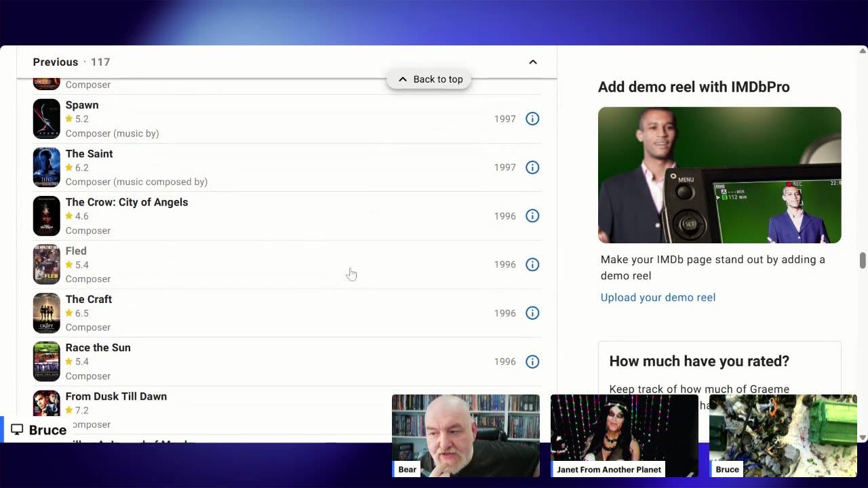Click the Bruce screen-share label
868x488 pixels.
(39, 430)
